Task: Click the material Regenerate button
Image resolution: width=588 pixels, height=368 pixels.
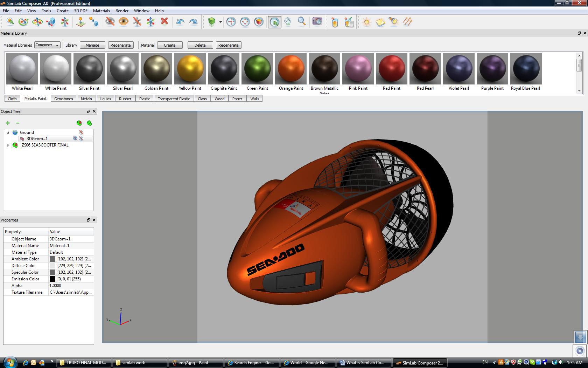Action: pyautogui.click(x=228, y=45)
